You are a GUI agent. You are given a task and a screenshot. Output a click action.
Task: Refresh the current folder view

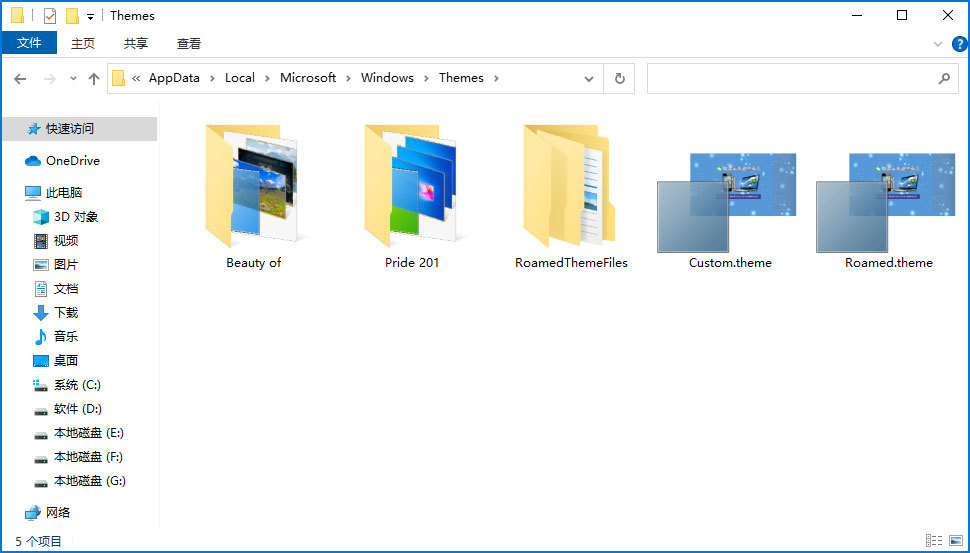pyautogui.click(x=620, y=78)
